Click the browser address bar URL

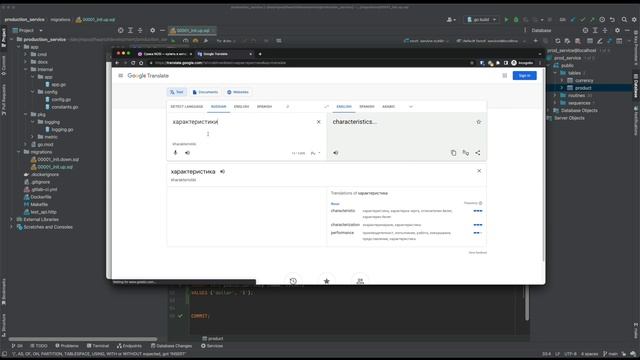click(x=220, y=63)
